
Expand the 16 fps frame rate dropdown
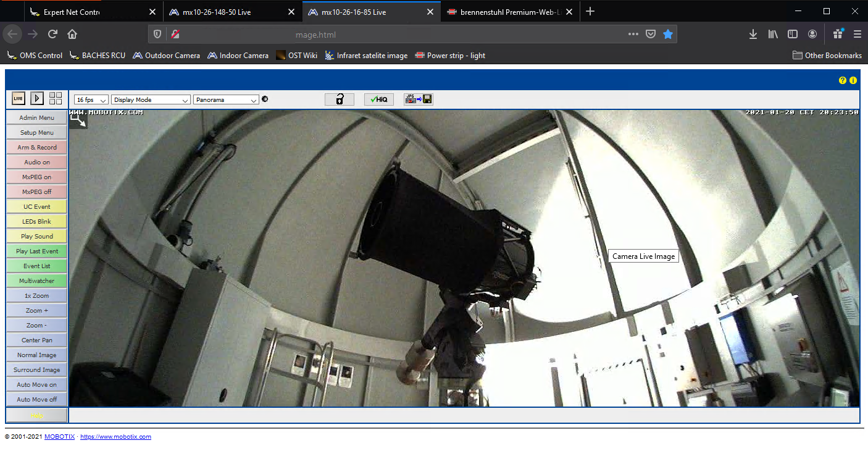[91, 99]
